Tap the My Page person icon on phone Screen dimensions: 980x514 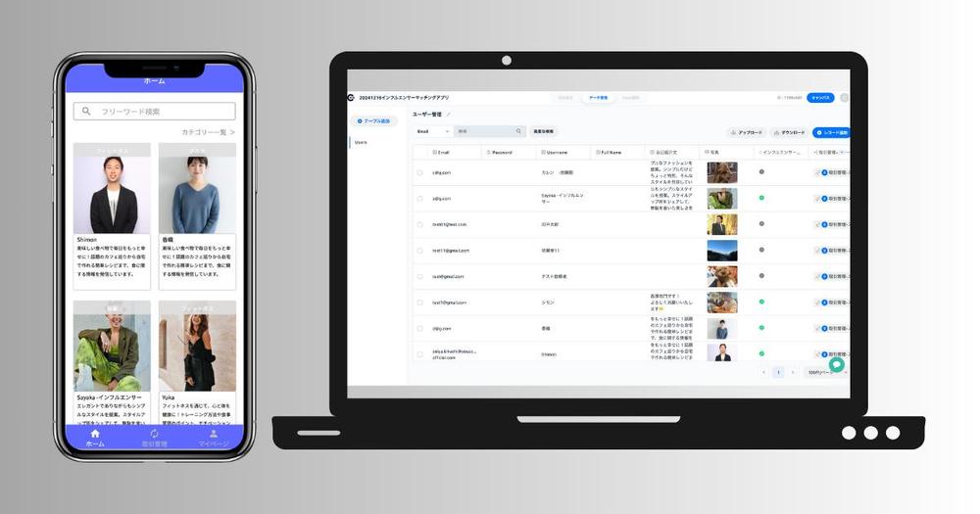(213, 434)
